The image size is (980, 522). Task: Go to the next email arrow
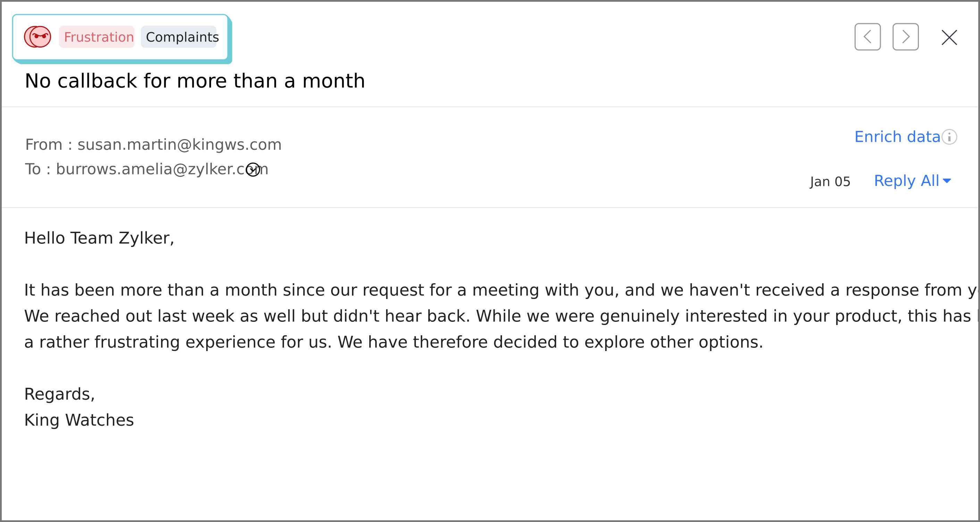coord(905,37)
